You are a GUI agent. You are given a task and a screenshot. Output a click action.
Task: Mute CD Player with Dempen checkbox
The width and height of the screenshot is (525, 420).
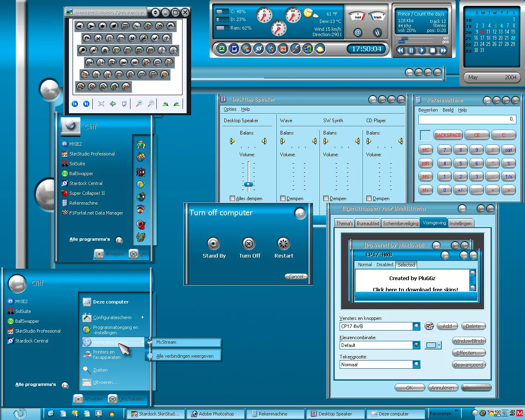369,199
